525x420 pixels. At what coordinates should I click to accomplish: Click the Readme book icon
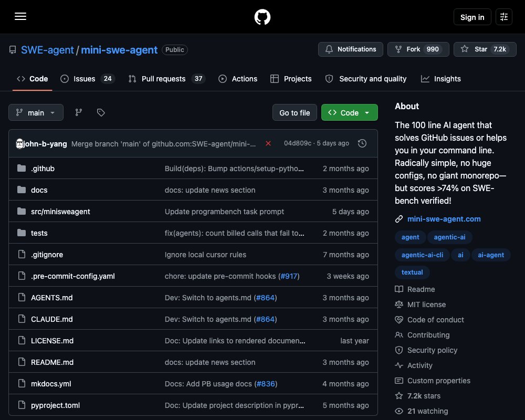tap(399, 289)
